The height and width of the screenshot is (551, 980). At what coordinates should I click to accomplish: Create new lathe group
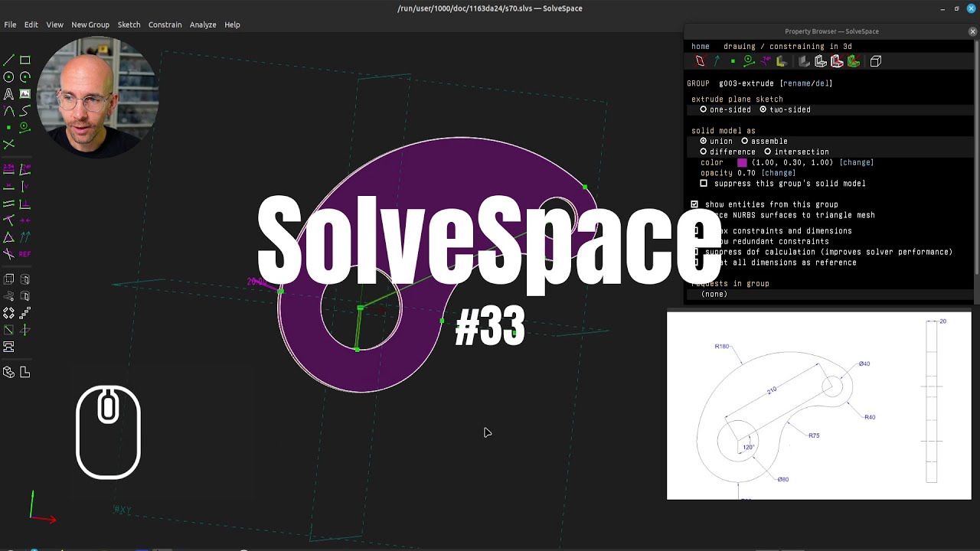click(x=25, y=279)
